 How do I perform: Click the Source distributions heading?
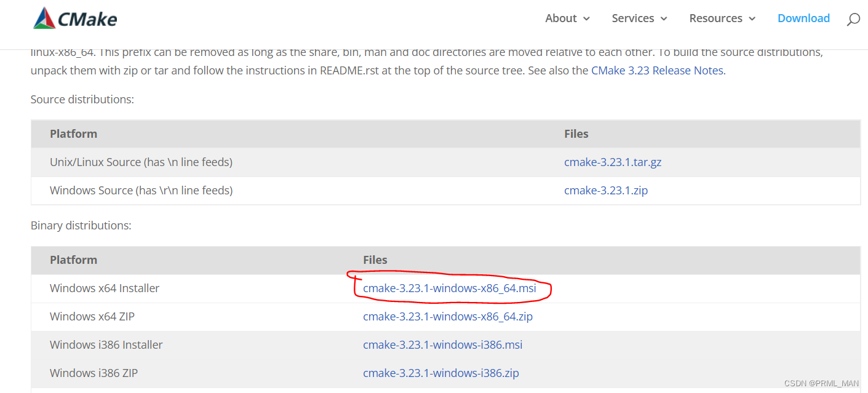click(82, 99)
